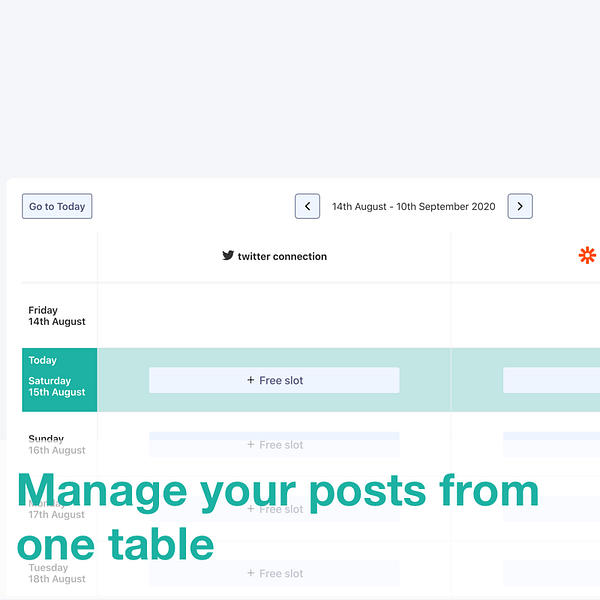The height and width of the screenshot is (600, 600).
Task: Click the empty Friday cell under twitter connection
Action: tap(274, 316)
